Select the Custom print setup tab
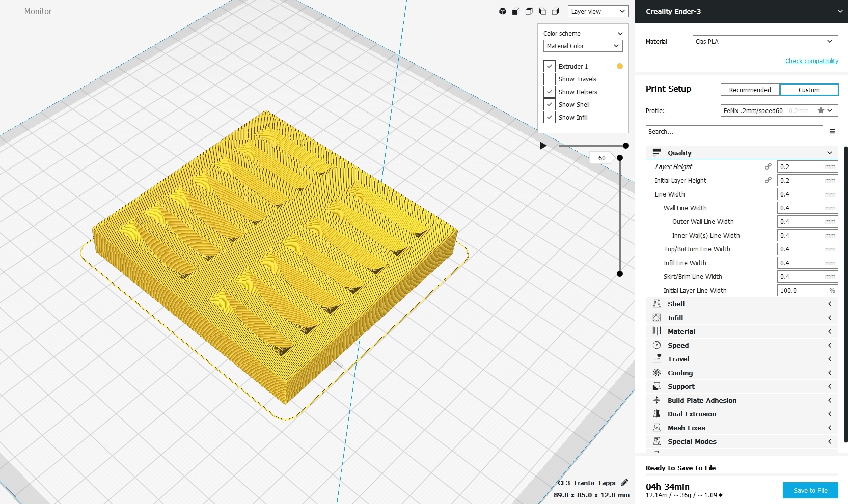 809,90
